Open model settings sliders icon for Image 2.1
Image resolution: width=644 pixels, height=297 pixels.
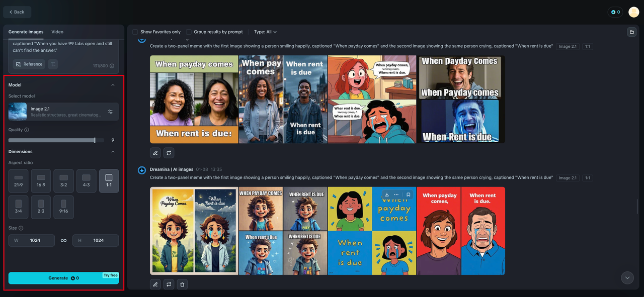[x=110, y=112]
